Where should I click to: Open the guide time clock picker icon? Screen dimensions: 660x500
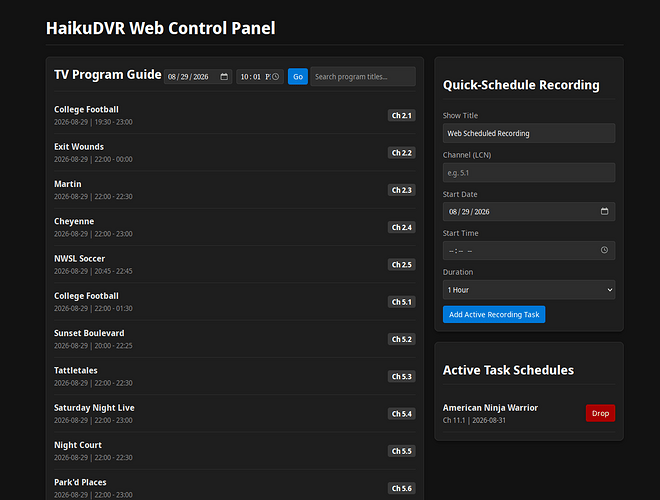(275, 77)
